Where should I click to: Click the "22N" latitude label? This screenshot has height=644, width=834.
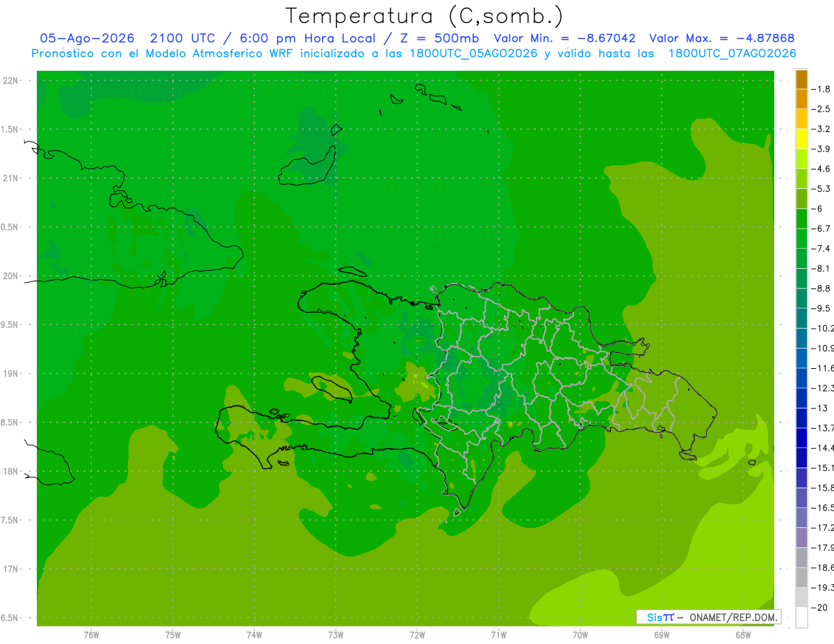click(10, 81)
